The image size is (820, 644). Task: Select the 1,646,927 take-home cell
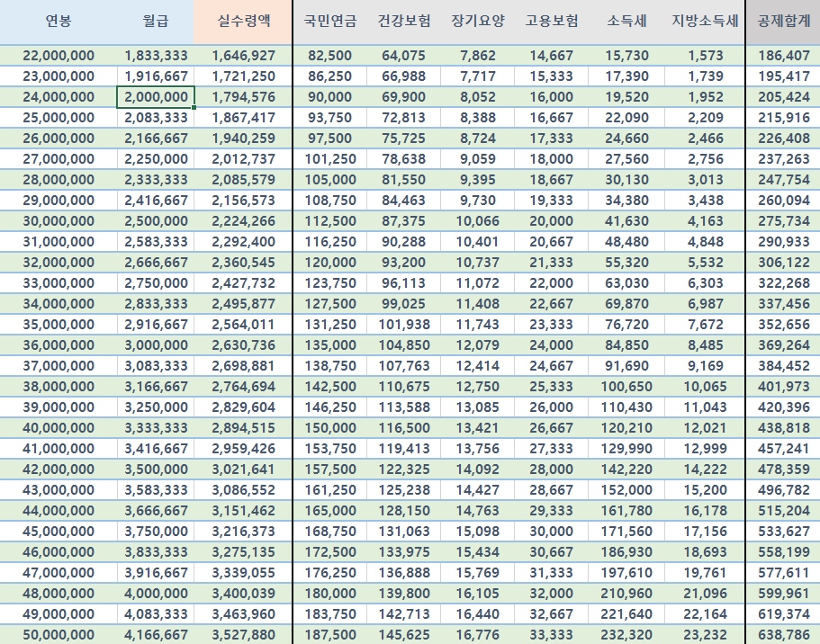click(243, 56)
